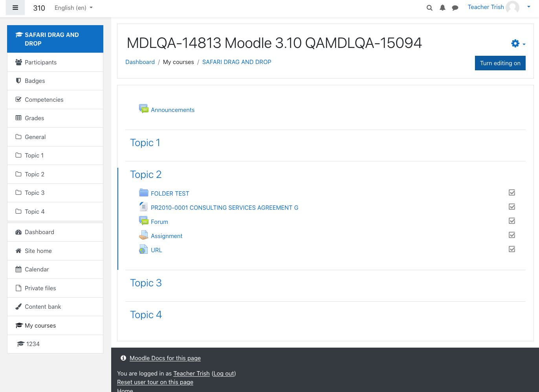Open the messaging speech bubble icon
The image size is (539, 392).
pyautogui.click(x=455, y=8)
